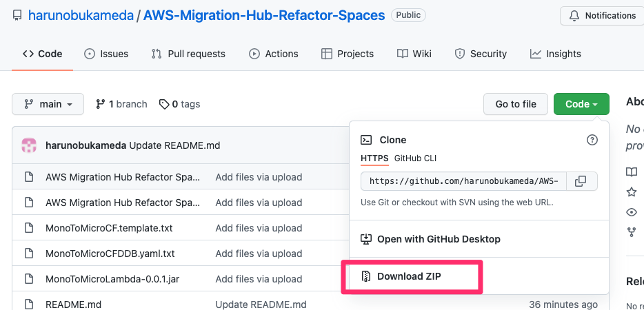
Task: Click the clone URL input field
Action: [x=463, y=181]
